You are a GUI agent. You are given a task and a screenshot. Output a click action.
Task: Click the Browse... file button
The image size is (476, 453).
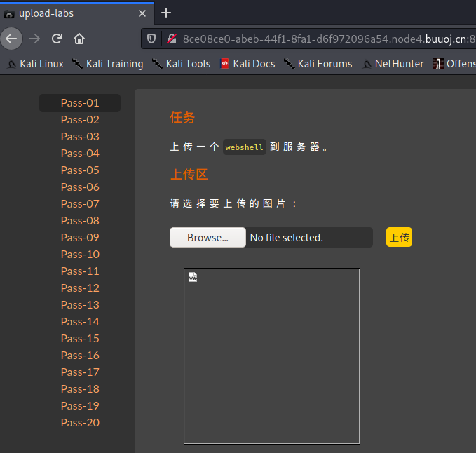(208, 238)
